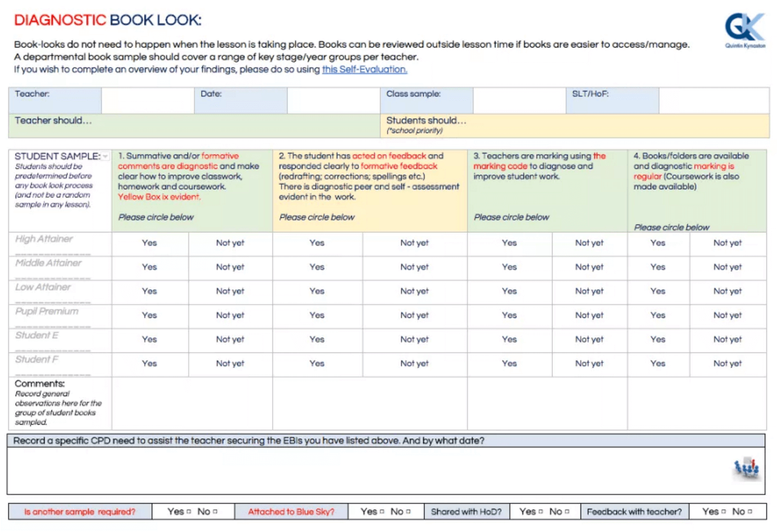The width and height of the screenshot is (777, 532).
Task: Click the blank field beside SLT/HoF
Action: pyautogui.click(x=714, y=101)
